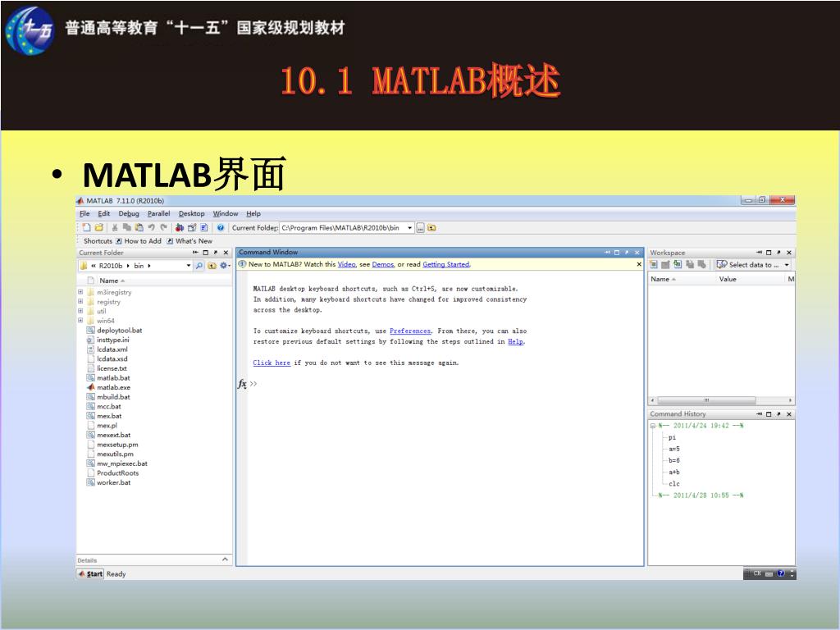This screenshot has width=840, height=630.
Task: Click the Open file folder toolbar icon
Action: (99, 228)
